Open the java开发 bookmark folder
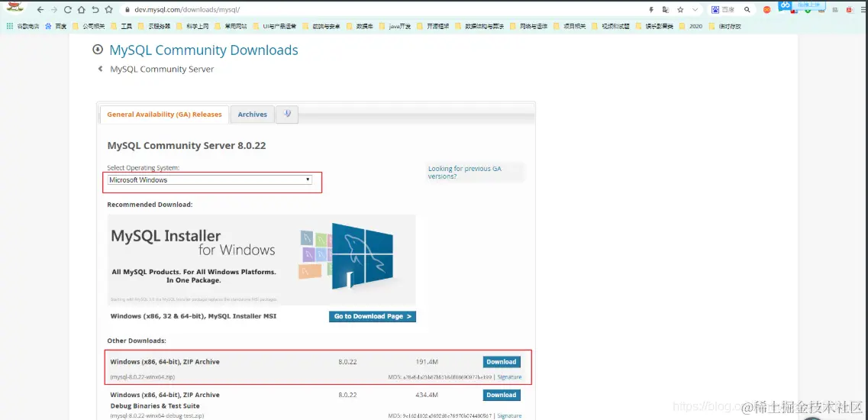This screenshot has height=420, width=868. pos(395,26)
